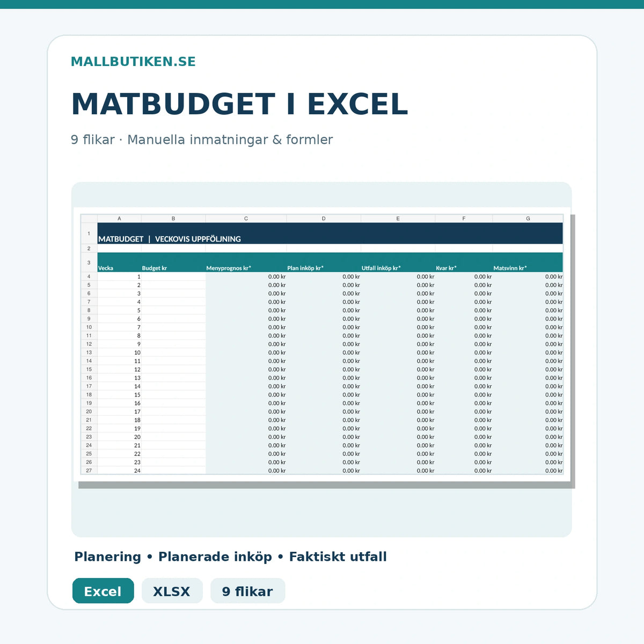644x644 pixels.
Task: Select spreadsheet row number 2 header
Action: [89, 248]
